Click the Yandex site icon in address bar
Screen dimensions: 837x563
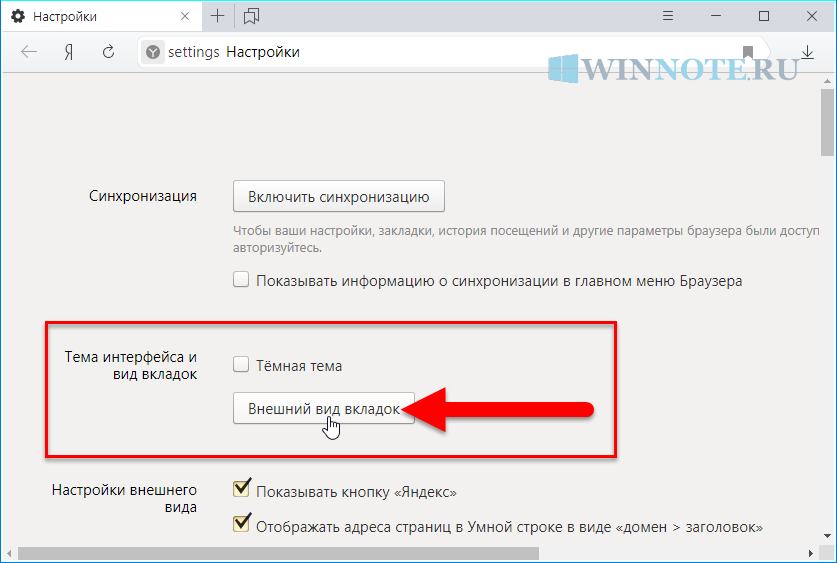pos(153,52)
